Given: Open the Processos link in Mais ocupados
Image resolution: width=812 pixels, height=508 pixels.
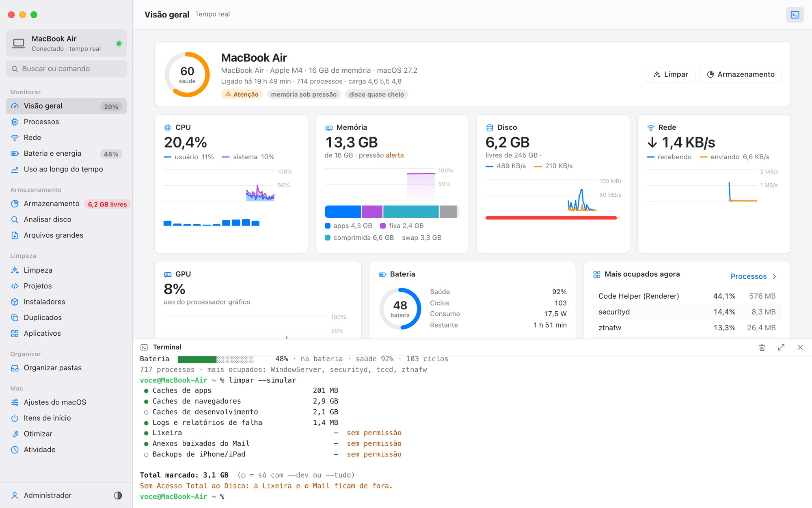Looking at the screenshot, I should [x=748, y=276].
